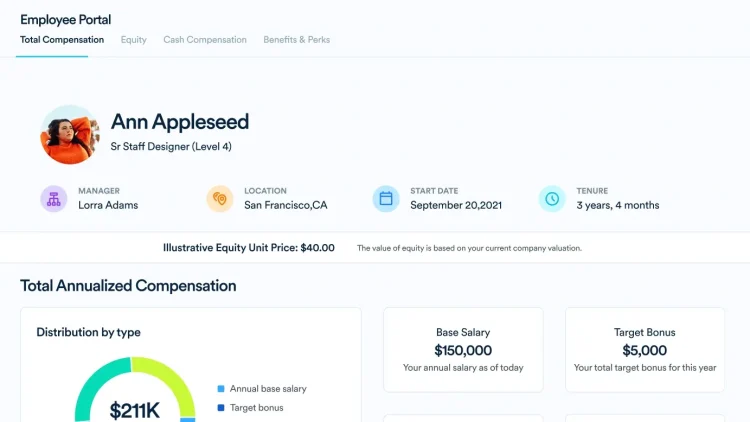
Task: Click the start date calendar icon
Action: (x=386, y=198)
